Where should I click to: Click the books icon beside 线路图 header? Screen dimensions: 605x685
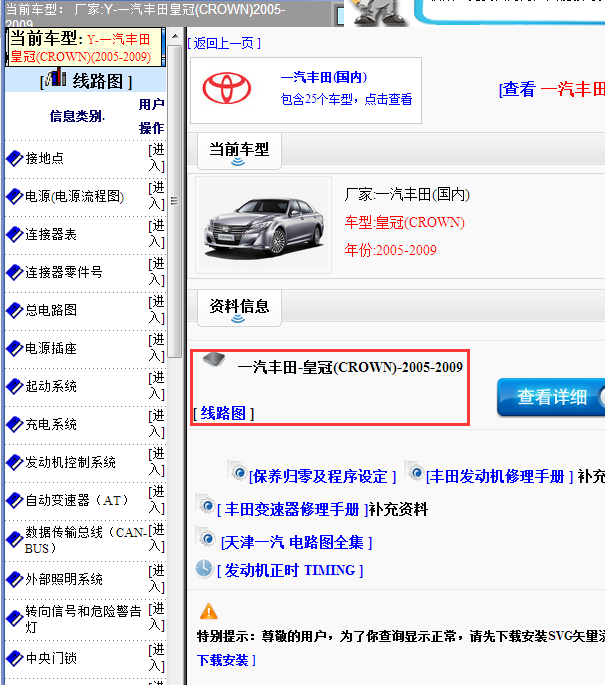[x=56, y=77]
